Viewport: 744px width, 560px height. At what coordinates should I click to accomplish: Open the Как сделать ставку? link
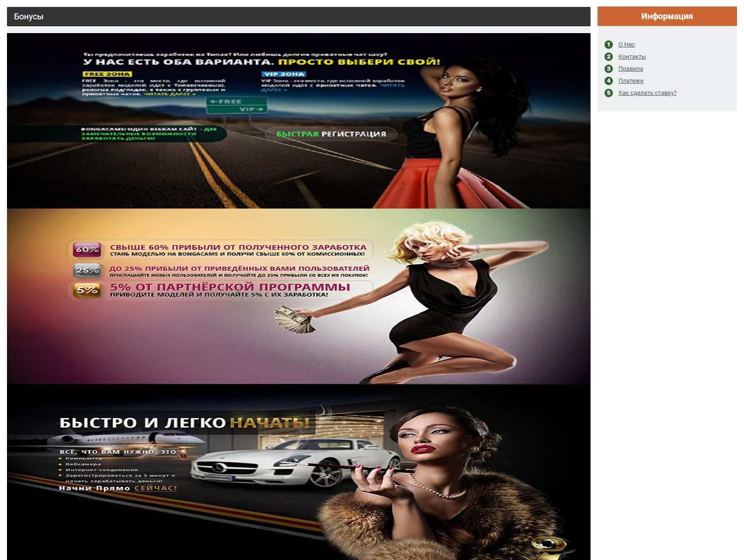(x=647, y=93)
